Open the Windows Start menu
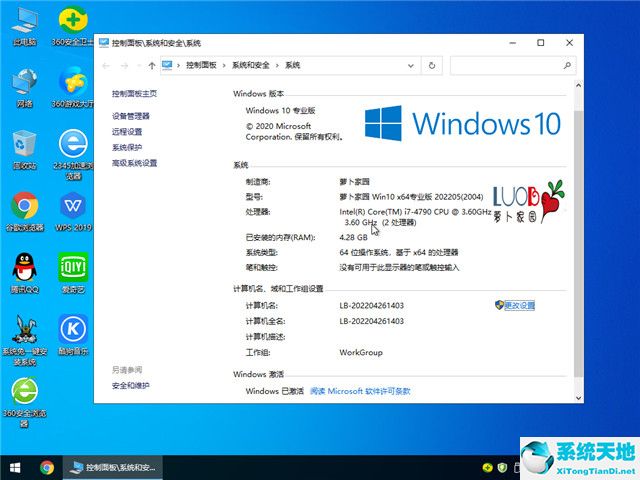The height and width of the screenshot is (480, 640). (x=15, y=467)
